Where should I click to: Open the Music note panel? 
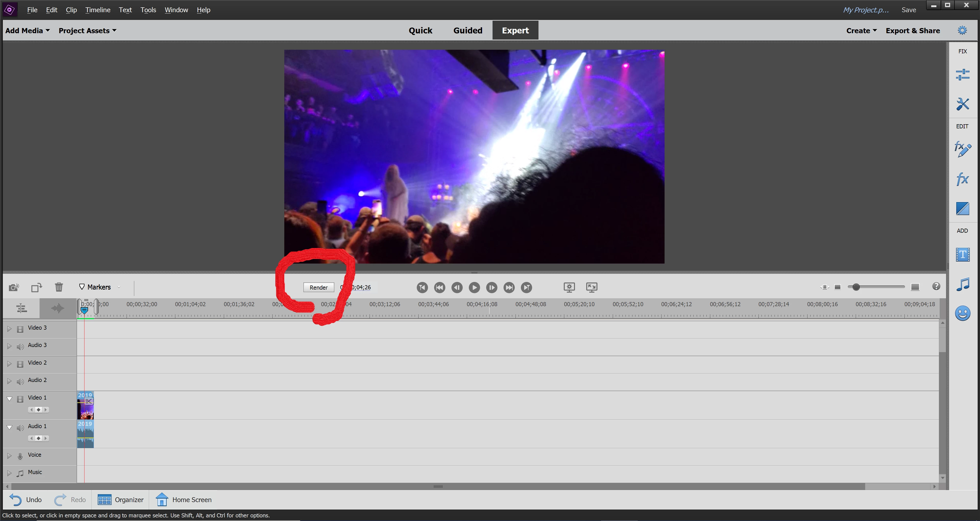pyautogui.click(x=962, y=284)
